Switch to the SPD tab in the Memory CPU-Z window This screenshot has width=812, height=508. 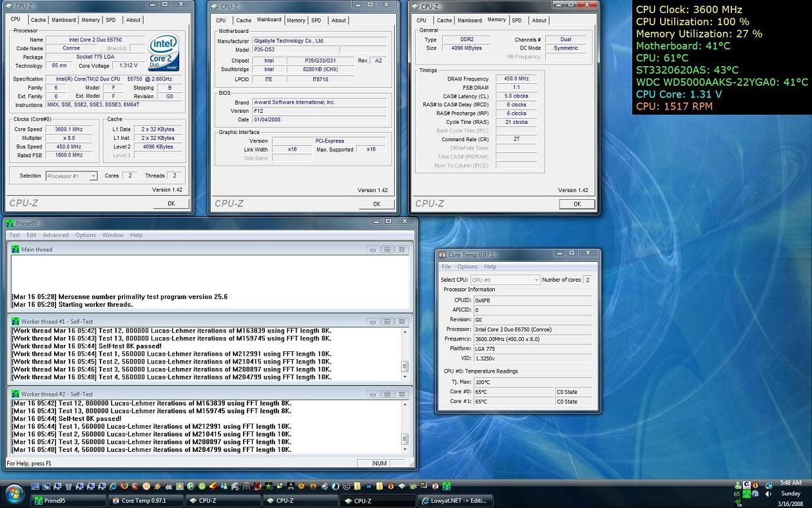tap(517, 21)
